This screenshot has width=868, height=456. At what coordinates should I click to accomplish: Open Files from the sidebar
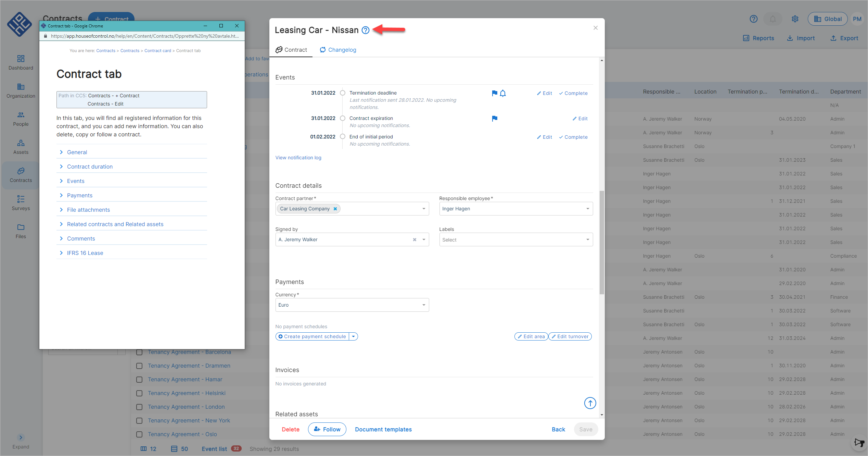(21, 231)
